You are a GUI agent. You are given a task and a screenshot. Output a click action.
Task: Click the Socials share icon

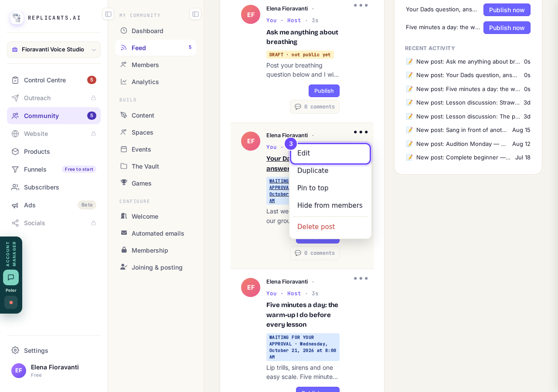15,223
